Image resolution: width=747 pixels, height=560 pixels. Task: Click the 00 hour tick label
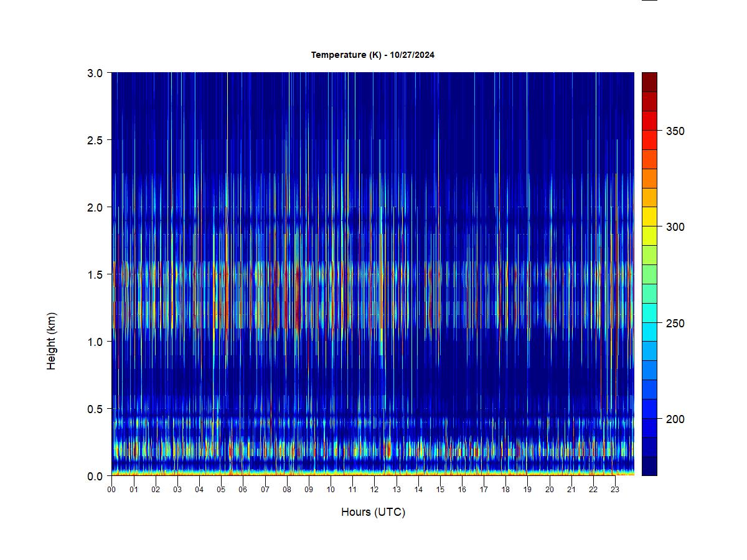(x=111, y=490)
